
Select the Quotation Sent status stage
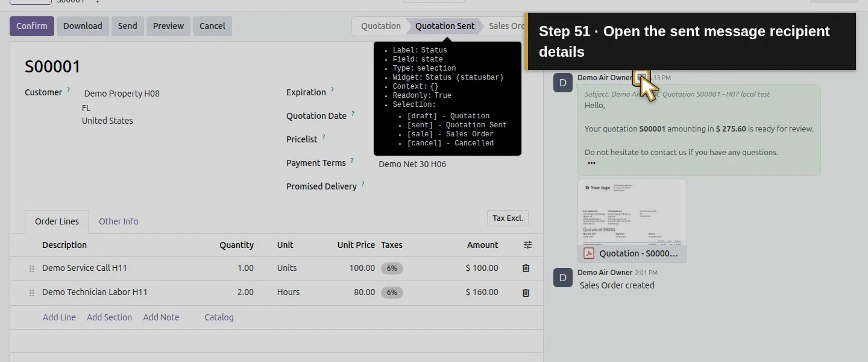[x=445, y=26]
